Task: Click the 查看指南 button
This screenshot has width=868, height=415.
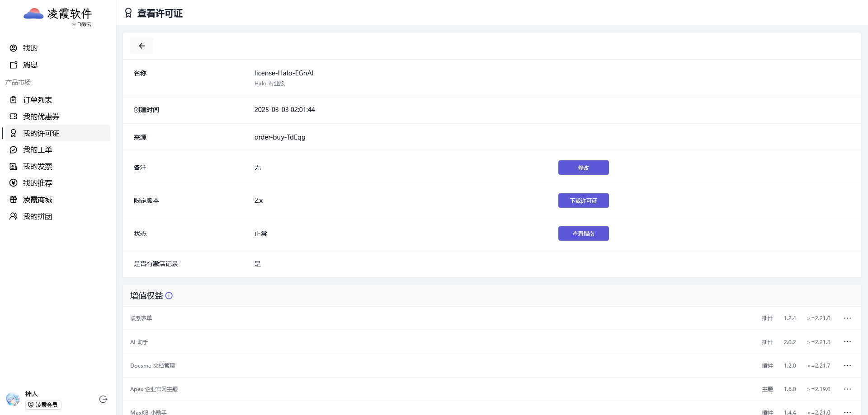Action: click(x=583, y=233)
